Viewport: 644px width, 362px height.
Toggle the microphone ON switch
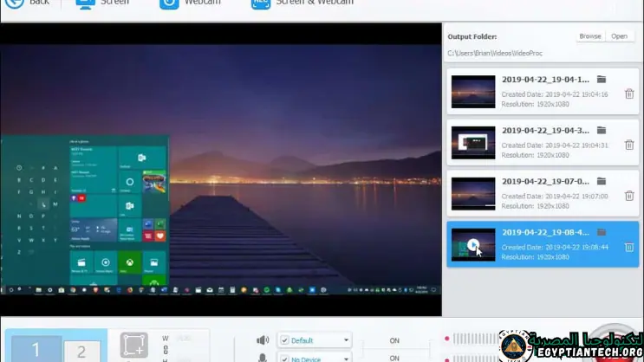[394, 359]
